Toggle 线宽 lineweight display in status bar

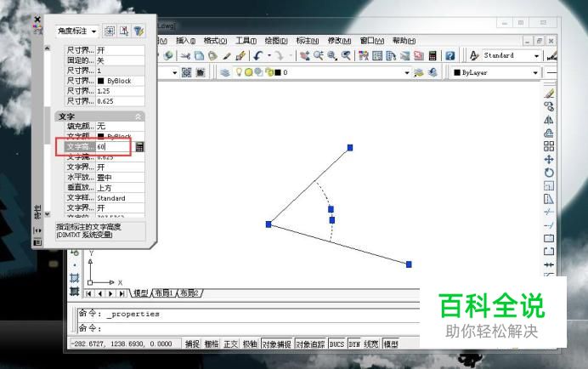(x=371, y=343)
